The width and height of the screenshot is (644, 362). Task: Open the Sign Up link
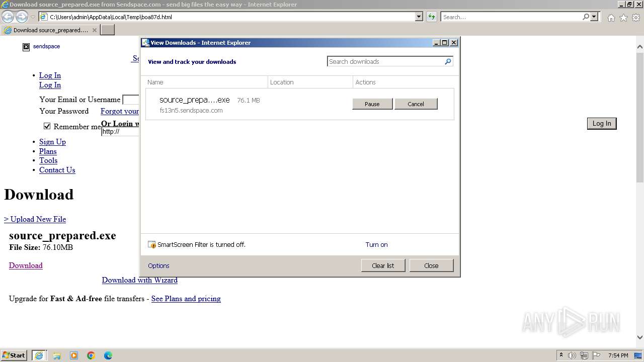click(52, 142)
